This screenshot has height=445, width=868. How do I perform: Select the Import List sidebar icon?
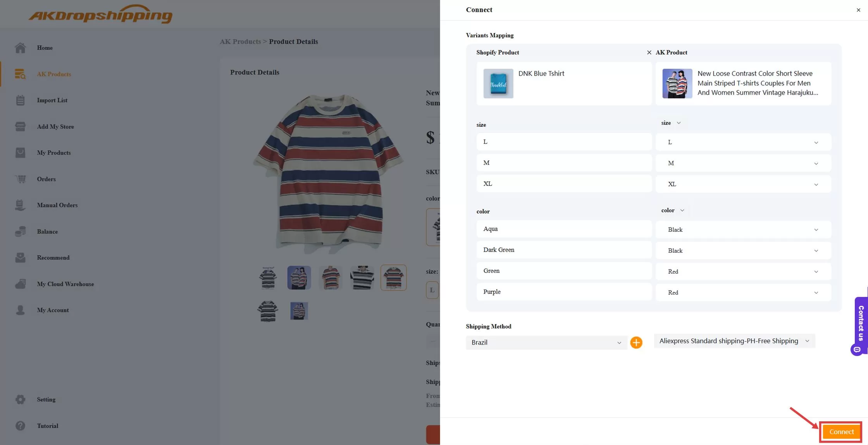click(x=20, y=100)
